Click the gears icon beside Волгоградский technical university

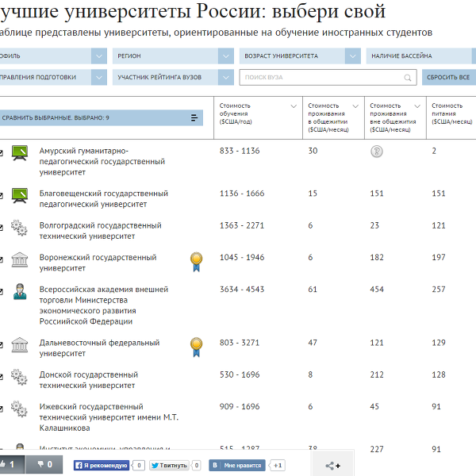[20, 227]
